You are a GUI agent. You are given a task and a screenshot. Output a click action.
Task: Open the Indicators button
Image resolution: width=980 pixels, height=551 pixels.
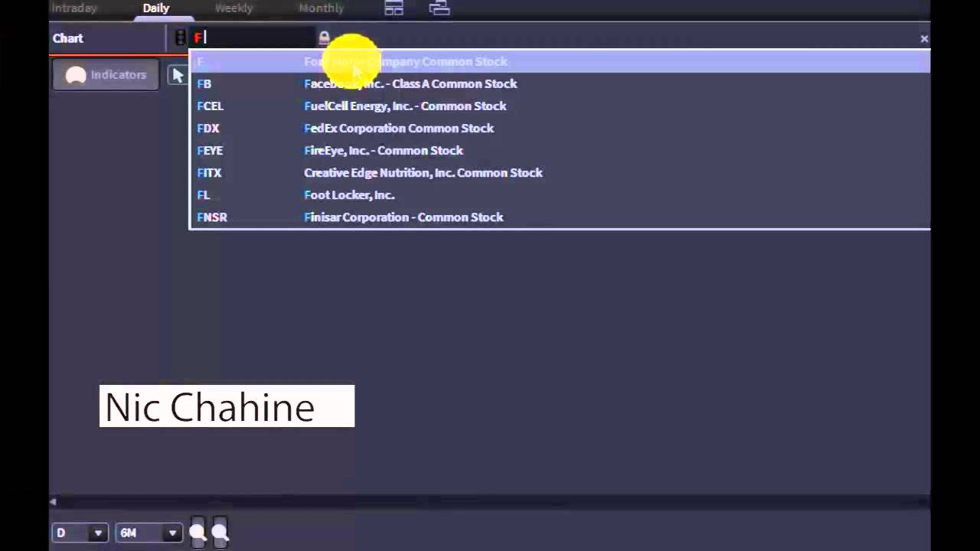(106, 75)
